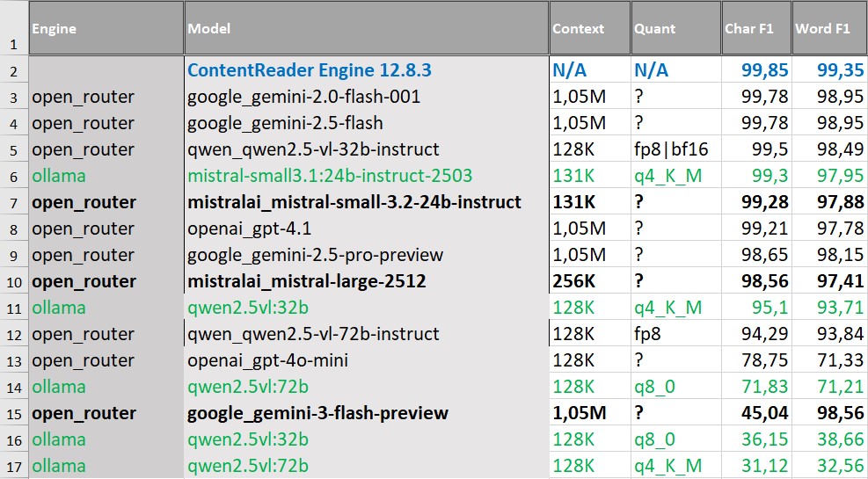
Task: Select the Char F1 header cell
Action: tap(756, 27)
